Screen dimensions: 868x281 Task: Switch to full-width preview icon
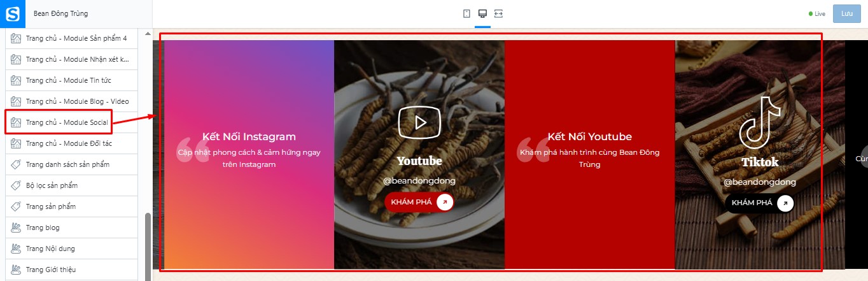click(498, 13)
